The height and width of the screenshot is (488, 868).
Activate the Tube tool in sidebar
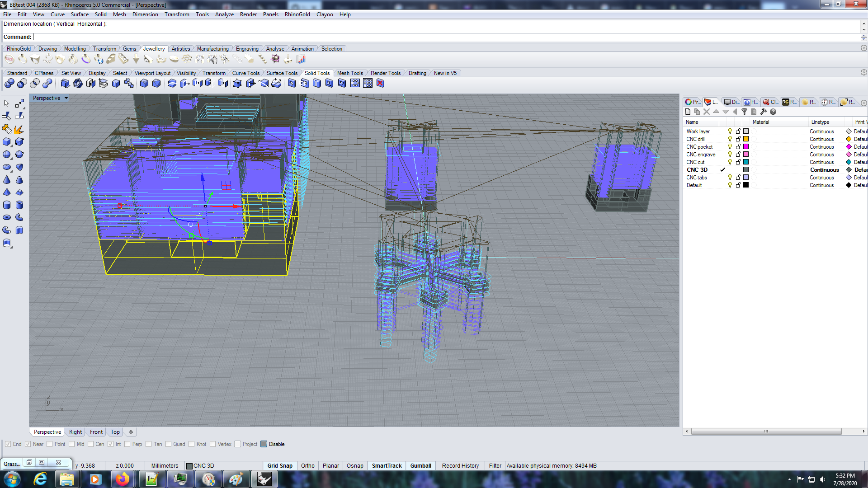click(19, 205)
